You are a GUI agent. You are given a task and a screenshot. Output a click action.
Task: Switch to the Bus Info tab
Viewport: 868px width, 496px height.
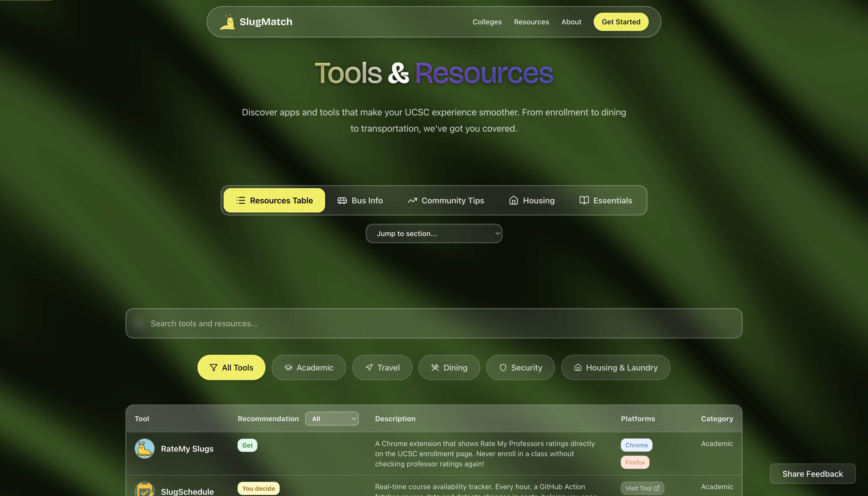click(x=360, y=200)
